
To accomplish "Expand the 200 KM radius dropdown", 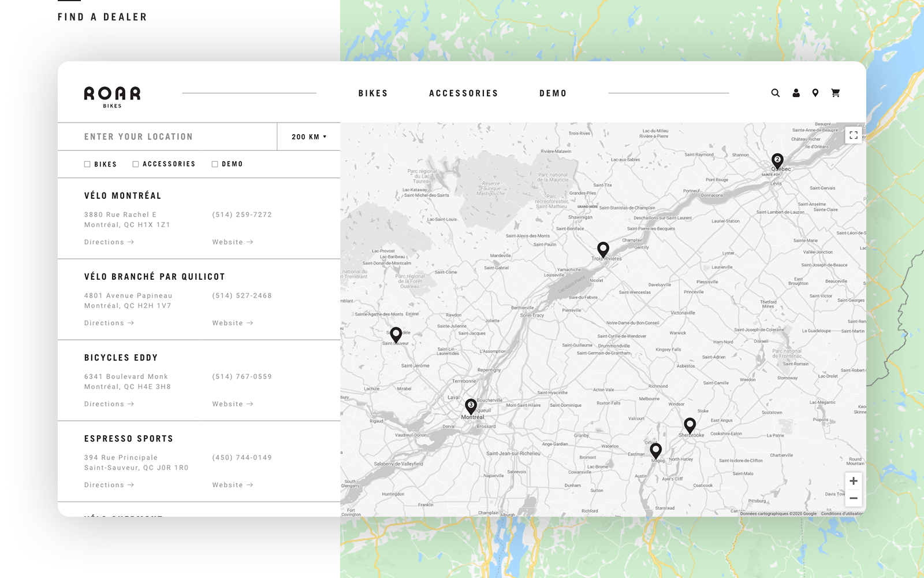I will pyautogui.click(x=309, y=137).
